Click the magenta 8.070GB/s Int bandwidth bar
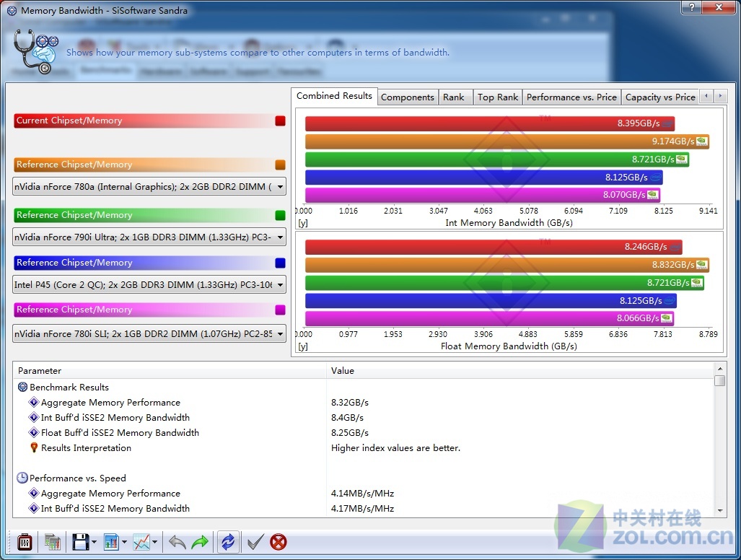 (483, 195)
